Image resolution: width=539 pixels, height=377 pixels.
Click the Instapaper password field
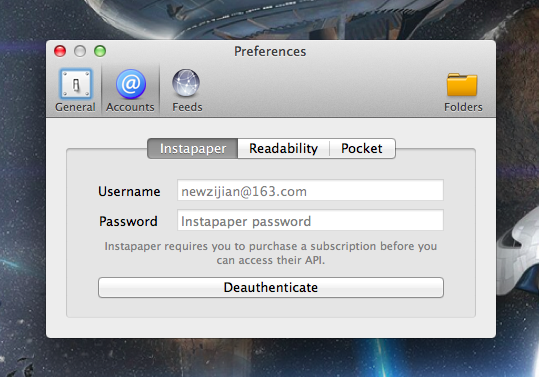coord(310,221)
